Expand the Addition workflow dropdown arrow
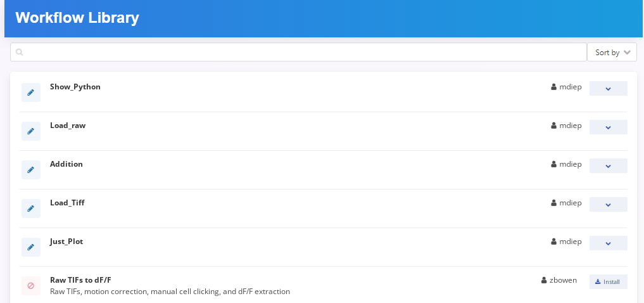 (x=608, y=166)
